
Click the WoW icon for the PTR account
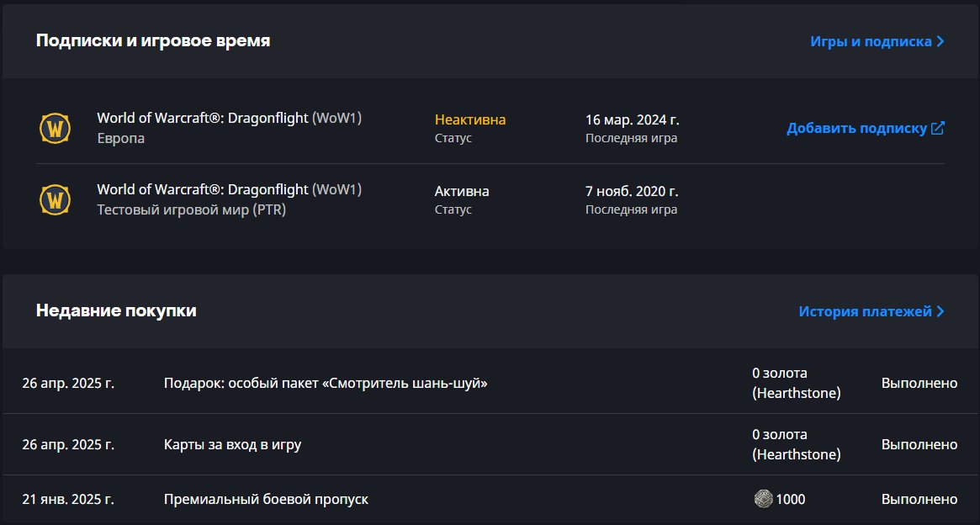coord(56,199)
